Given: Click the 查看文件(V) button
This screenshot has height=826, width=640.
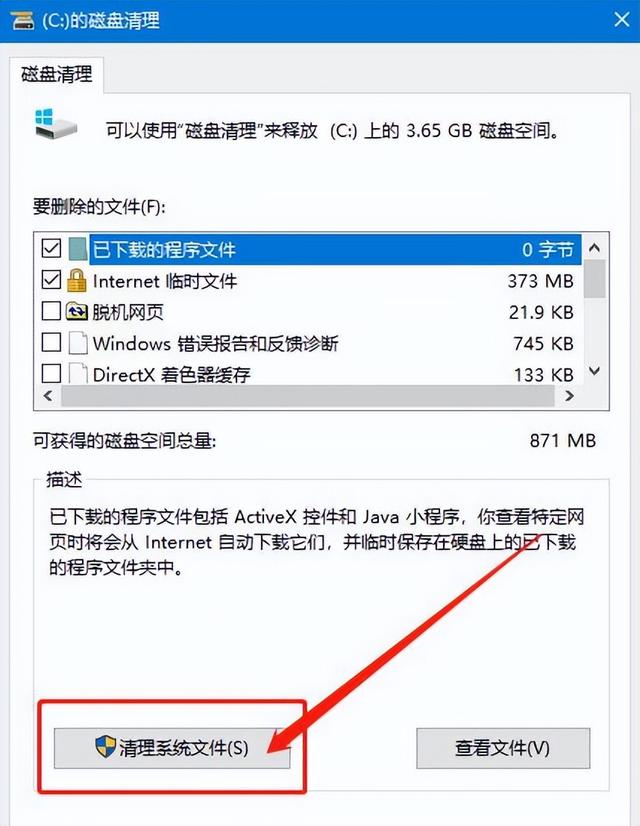Looking at the screenshot, I should 503,748.
